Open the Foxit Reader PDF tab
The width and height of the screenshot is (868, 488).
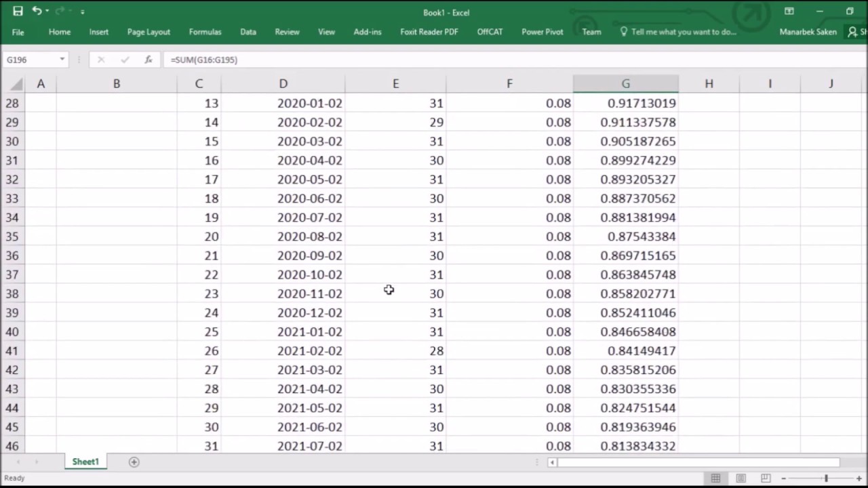point(429,32)
